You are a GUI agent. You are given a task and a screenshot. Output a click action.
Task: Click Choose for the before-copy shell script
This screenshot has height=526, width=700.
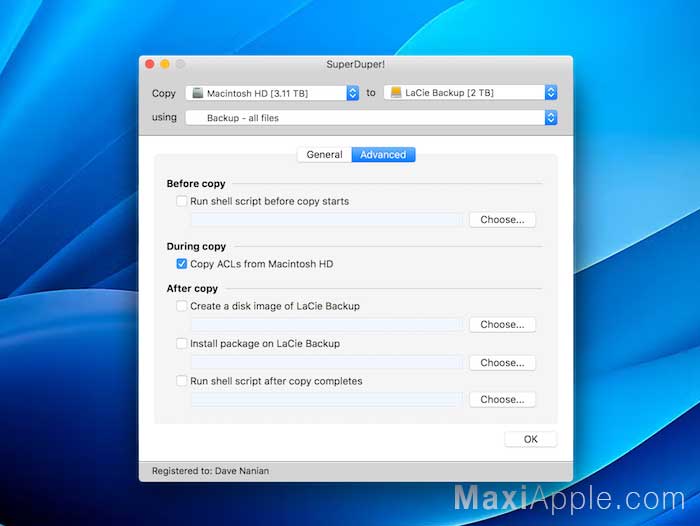coord(502,220)
